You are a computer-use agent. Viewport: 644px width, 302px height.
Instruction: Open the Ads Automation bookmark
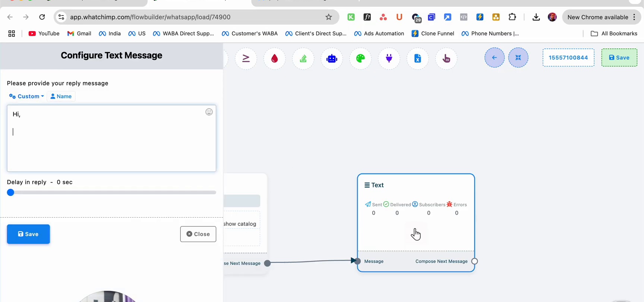pos(379,34)
